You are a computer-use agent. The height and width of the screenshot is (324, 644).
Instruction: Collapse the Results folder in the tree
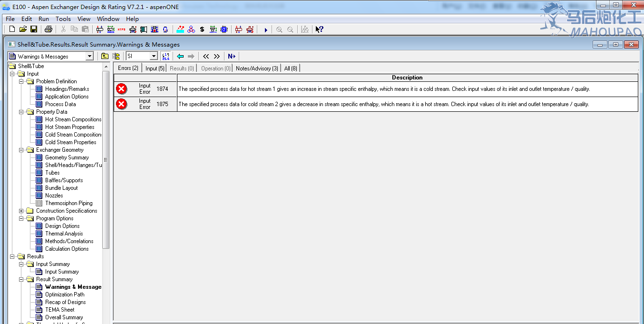tap(12, 256)
